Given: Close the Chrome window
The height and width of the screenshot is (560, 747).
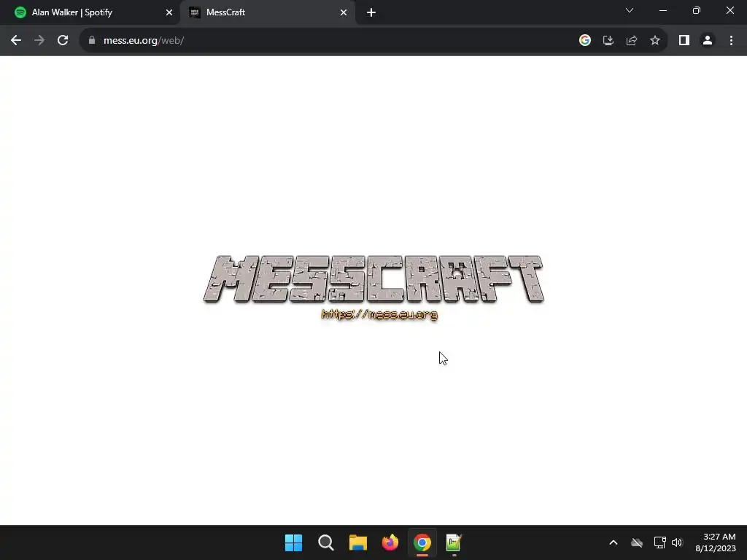Looking at the screenshot, I should click(x=729, y=10).
